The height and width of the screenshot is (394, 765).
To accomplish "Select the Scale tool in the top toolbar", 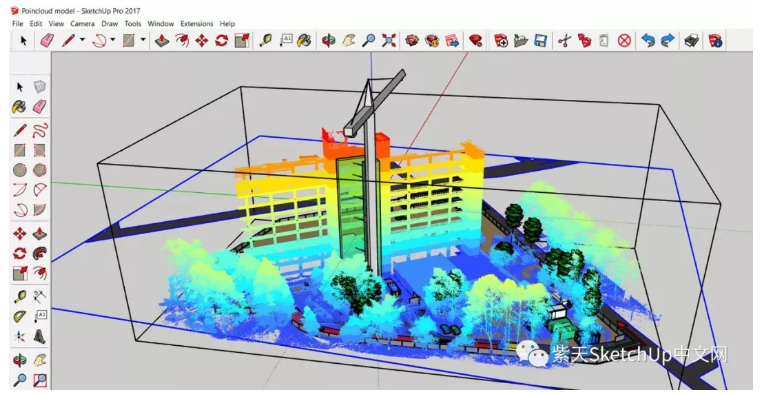I will [242, 40].
